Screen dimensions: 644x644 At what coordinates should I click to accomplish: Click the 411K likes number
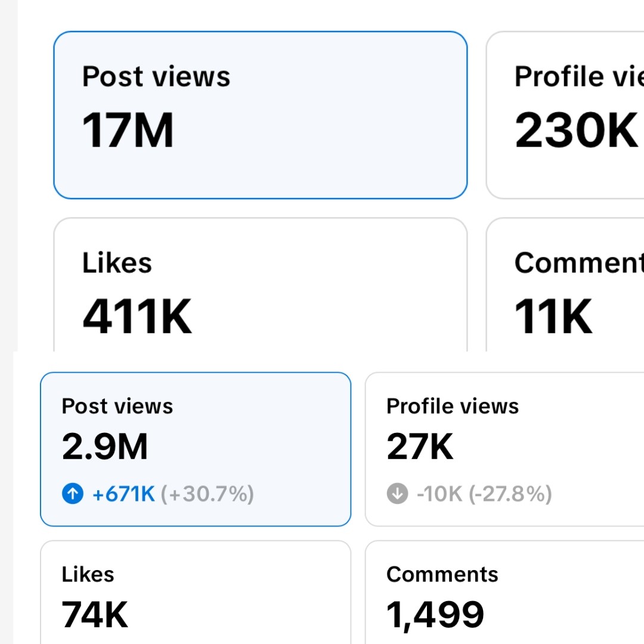click(137, 316)
